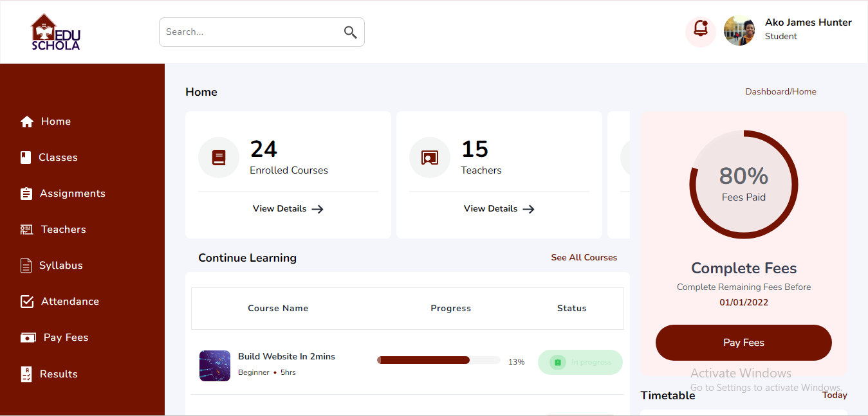Open Assignments from the sidebar
The height and width of the screenshot is (416, 868).
[x=72, y=194]
